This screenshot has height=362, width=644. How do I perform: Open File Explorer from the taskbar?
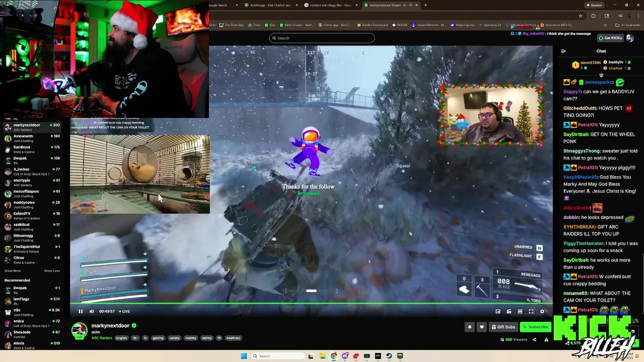(x=323, y=356)
